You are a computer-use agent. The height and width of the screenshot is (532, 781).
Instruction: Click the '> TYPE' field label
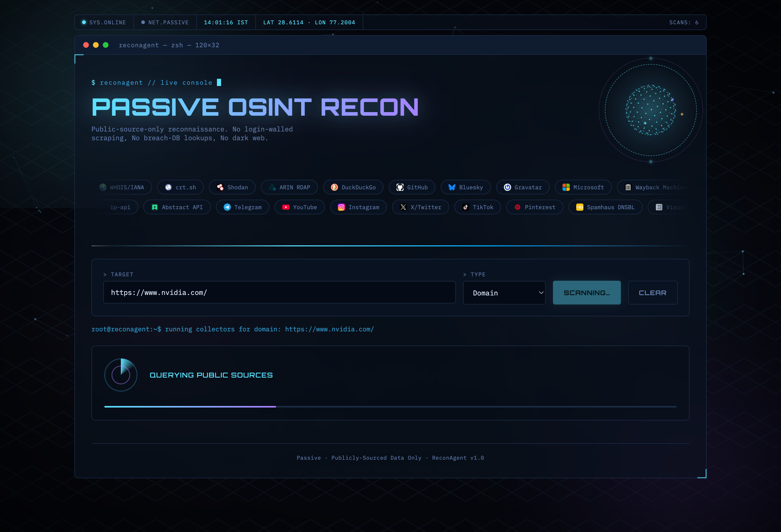click(474, 275)
